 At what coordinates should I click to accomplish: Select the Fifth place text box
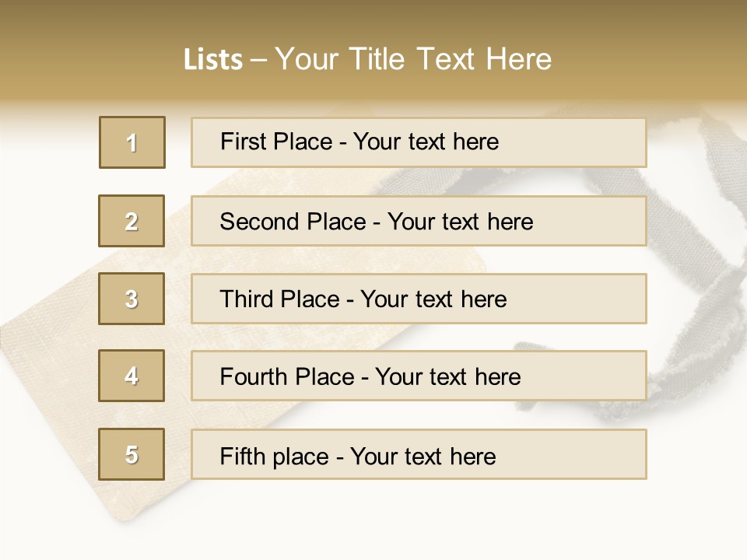(419, 454)
